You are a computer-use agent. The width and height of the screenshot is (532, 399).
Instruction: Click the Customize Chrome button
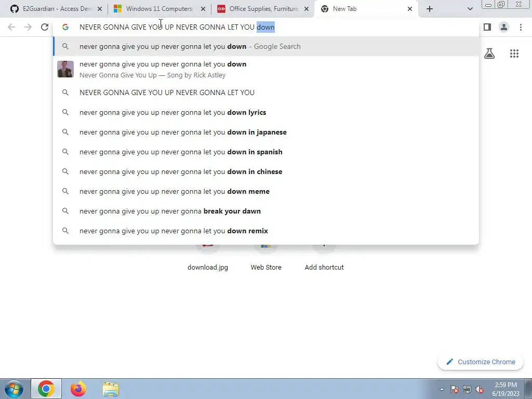tap(481, 362)
